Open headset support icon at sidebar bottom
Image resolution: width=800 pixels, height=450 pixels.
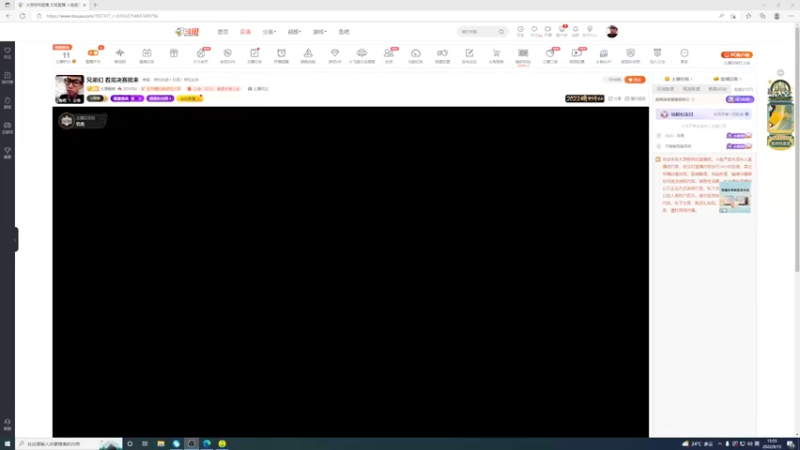click(7, 422)
